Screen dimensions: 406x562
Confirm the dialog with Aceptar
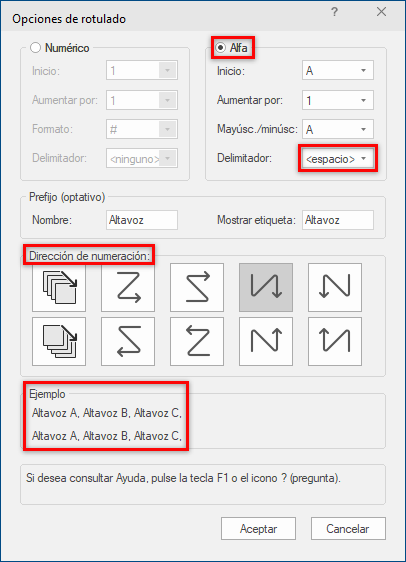point(258,528)
